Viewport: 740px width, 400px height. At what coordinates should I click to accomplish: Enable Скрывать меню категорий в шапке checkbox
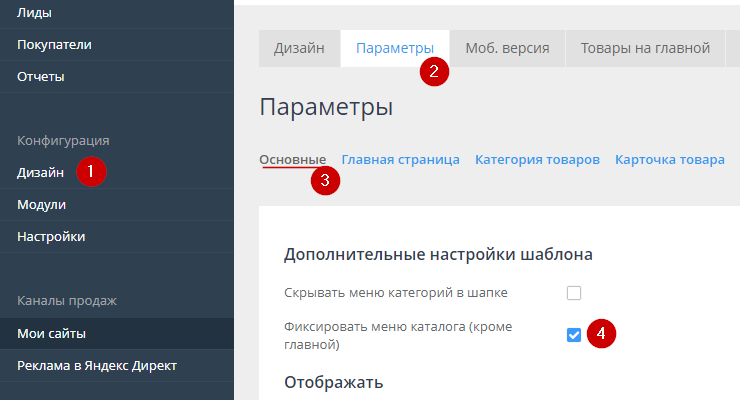574,293
